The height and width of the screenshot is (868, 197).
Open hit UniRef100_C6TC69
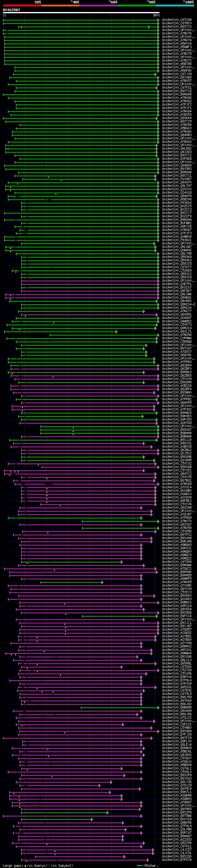(x=177, y=20)
